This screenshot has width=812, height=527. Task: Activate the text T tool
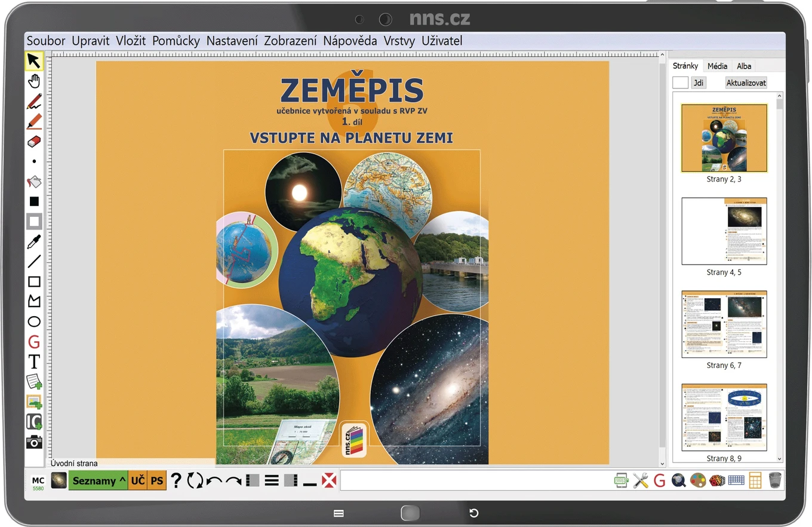(34, 361)
